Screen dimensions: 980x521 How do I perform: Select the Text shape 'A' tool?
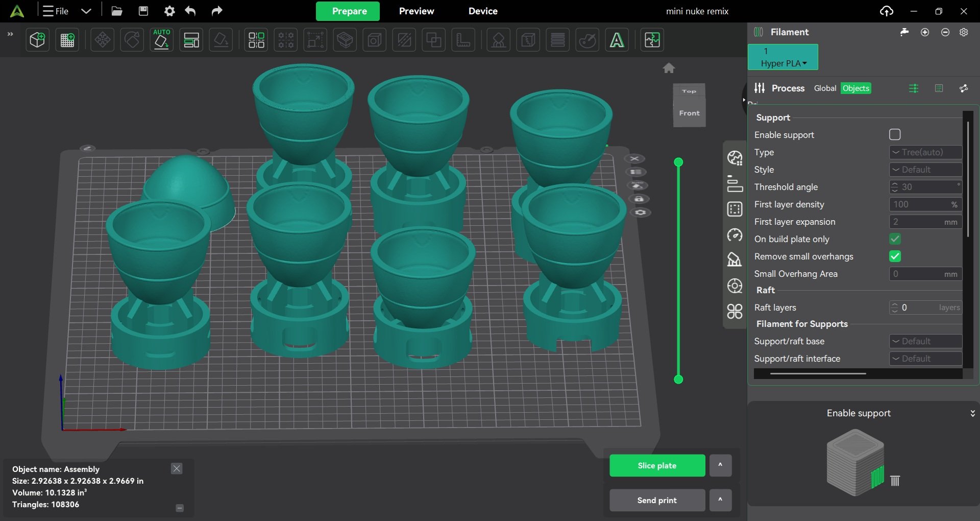(617, 40)
